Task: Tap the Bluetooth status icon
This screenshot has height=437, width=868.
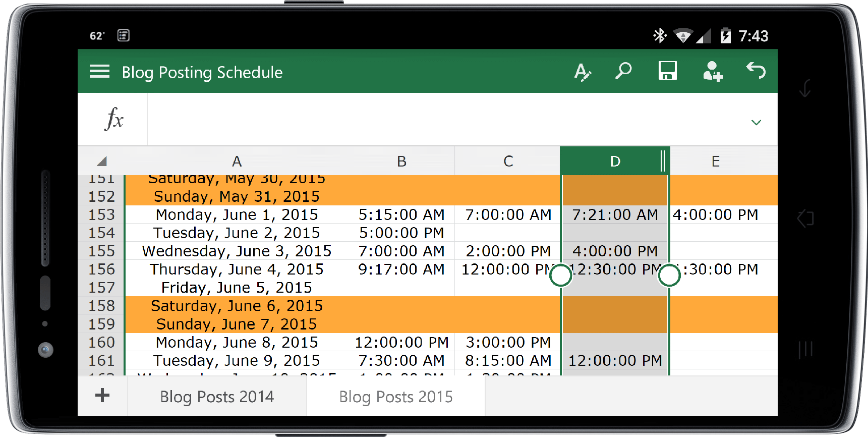Action: 660,35
